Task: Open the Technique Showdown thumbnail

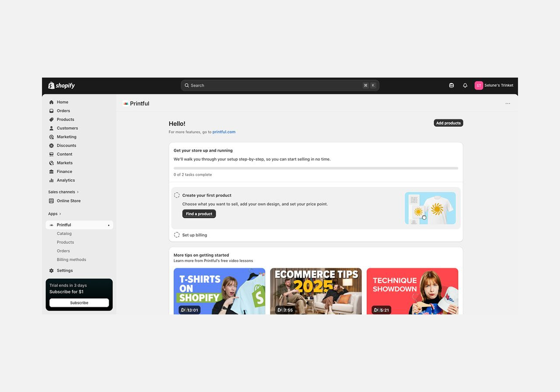Action: [x=413, y=291]
